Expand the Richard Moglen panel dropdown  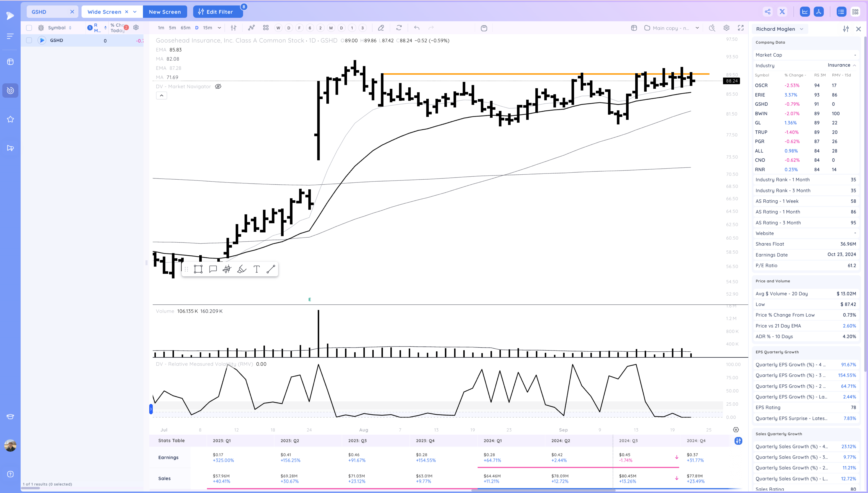pyautogui.click(x=801, y=29)
